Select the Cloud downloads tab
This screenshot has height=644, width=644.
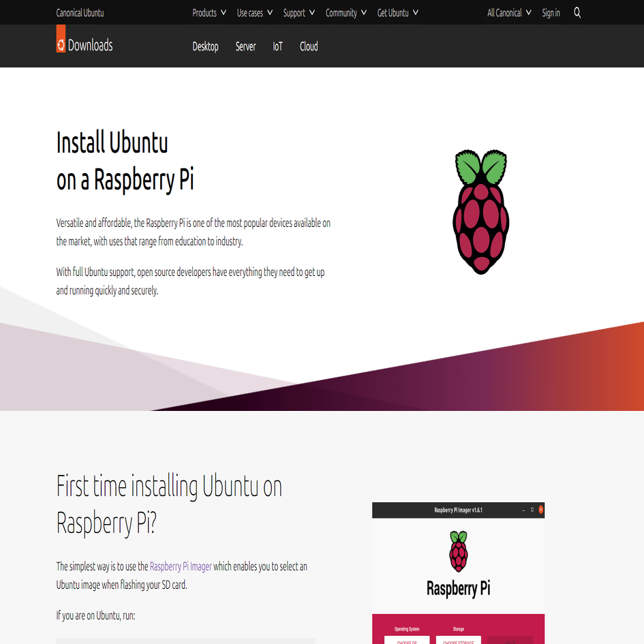point(309,46)
